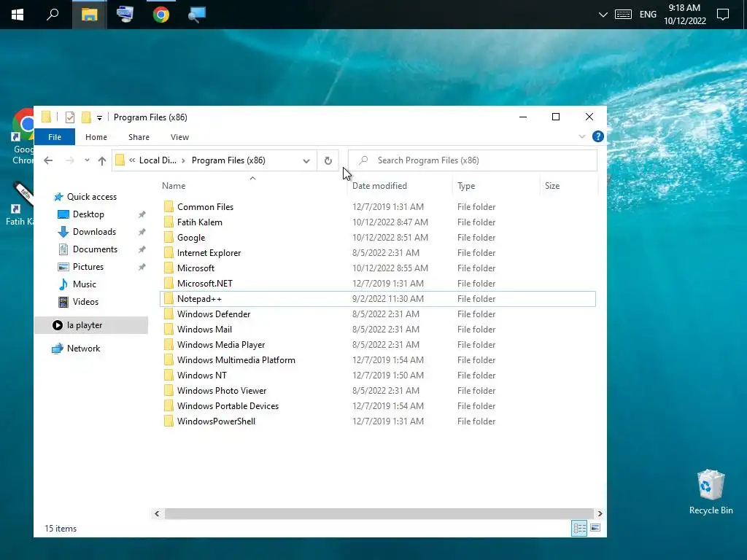Click the horizontal scrollbar left arrow
747x560 pixels.
point(157,514)
